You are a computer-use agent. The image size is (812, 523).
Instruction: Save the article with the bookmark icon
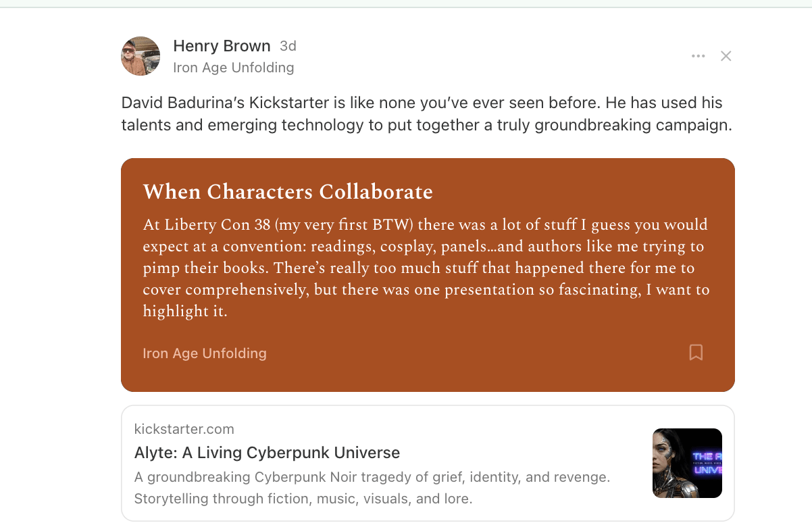pos(696,352)
